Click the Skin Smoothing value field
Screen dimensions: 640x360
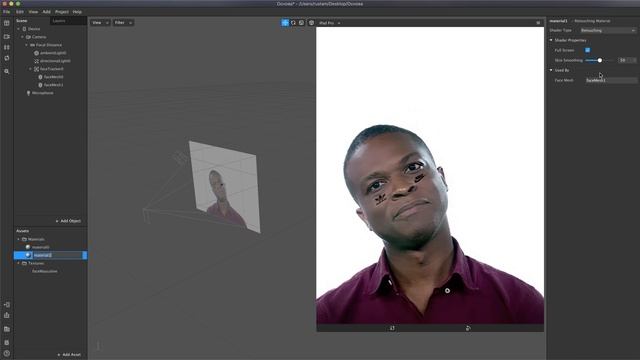627,60
